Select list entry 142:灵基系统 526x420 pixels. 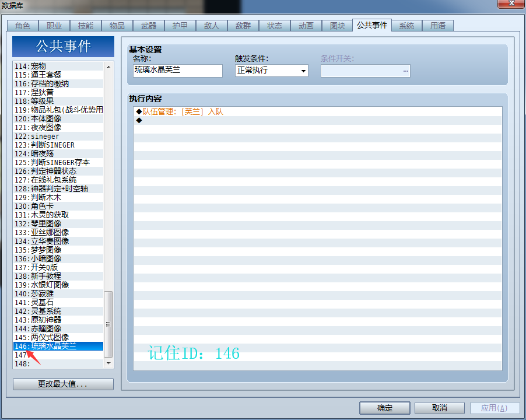(x=58, y=311)
